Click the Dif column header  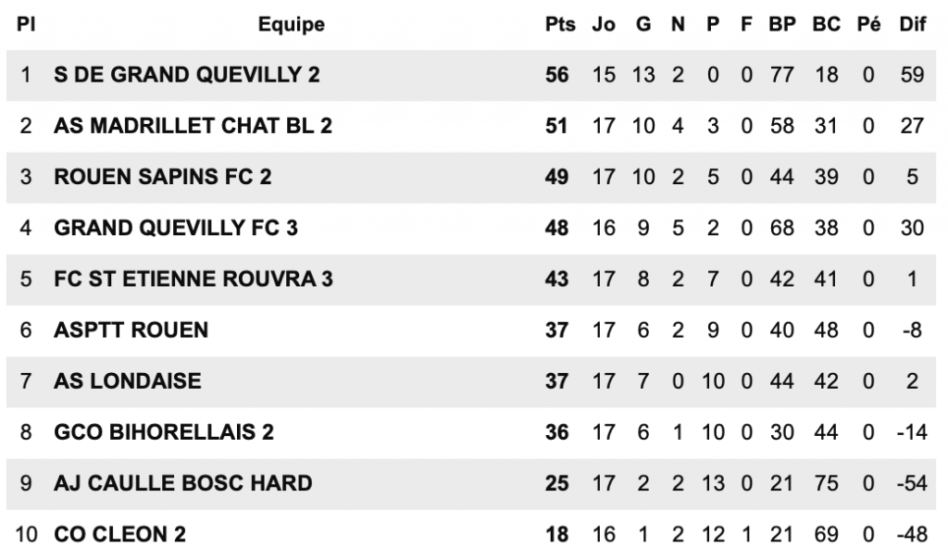(x=912, y=24)
